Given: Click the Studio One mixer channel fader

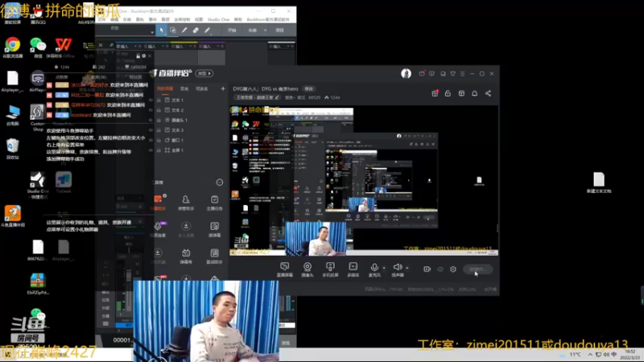Looking at the screenshot, I should point(129,275).
